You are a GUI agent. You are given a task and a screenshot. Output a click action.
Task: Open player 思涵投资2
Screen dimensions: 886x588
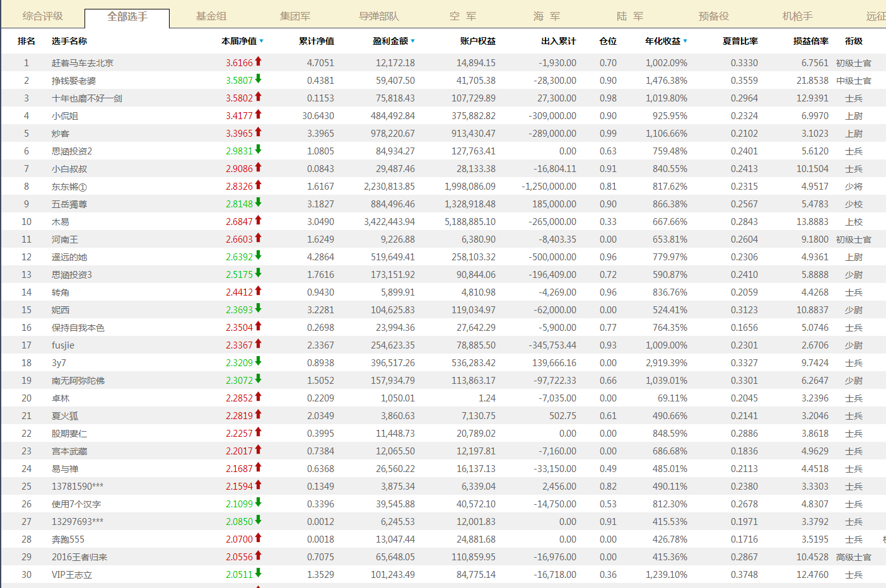[x=72, y=151]
